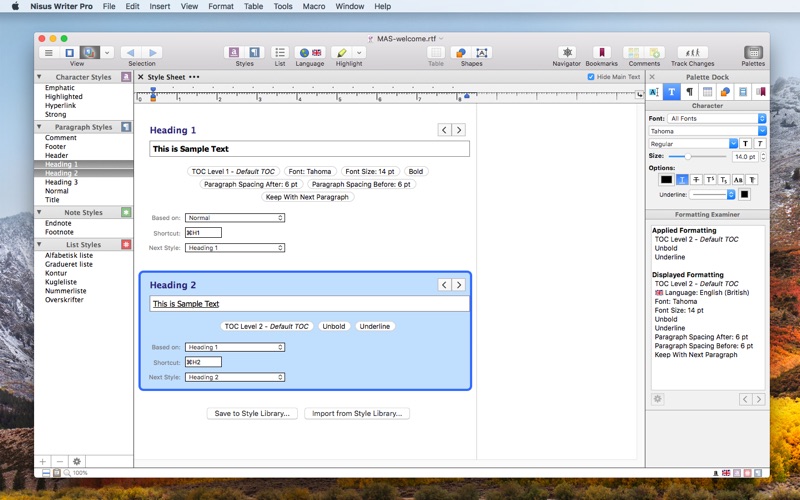
Task: Open the Language toolbar icon
Action: [310, 53]
